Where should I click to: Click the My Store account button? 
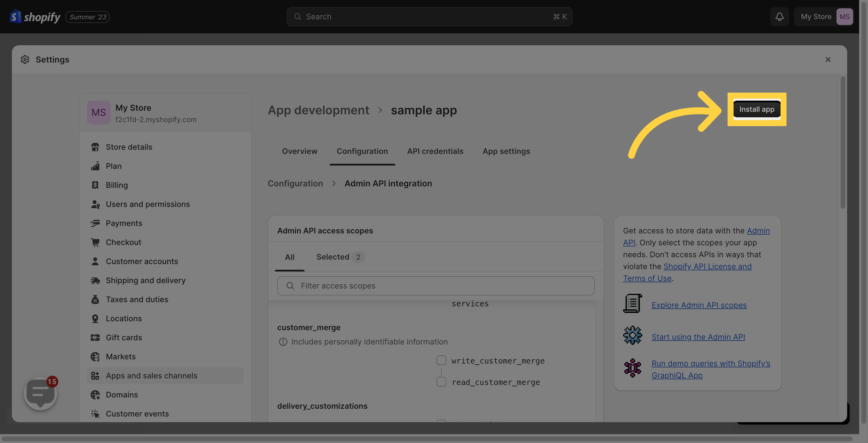[823, 16]
